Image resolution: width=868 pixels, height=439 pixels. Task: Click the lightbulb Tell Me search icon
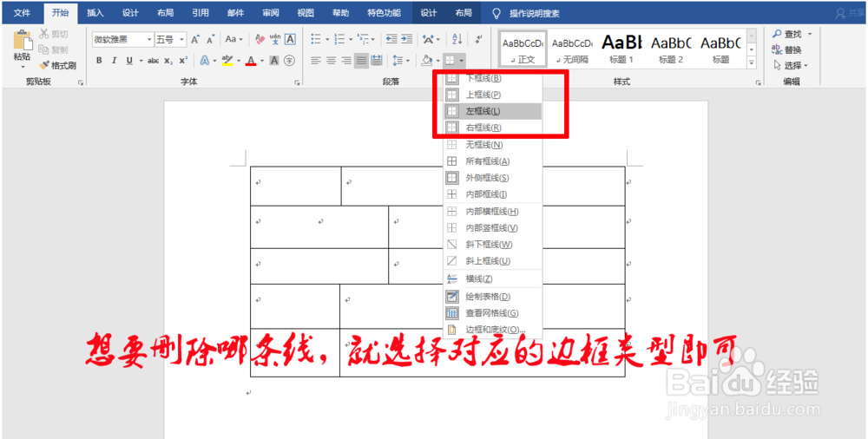pos(496,13)
